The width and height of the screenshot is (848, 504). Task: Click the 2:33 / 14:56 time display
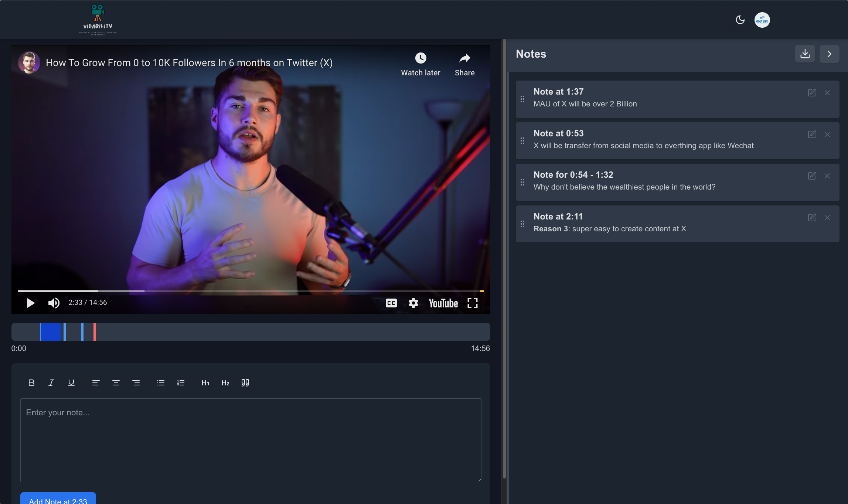coord(88,303)
